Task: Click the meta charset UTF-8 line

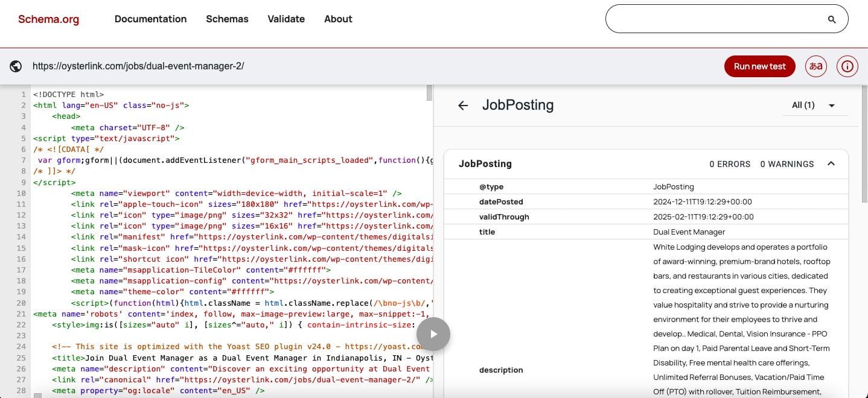Action: pos(127,127)
